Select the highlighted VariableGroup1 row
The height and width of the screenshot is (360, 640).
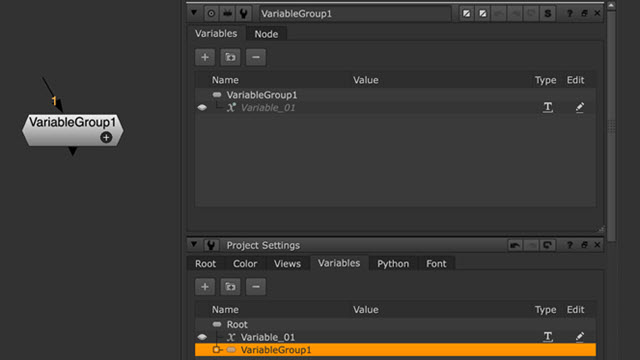[x=395, y=350]
